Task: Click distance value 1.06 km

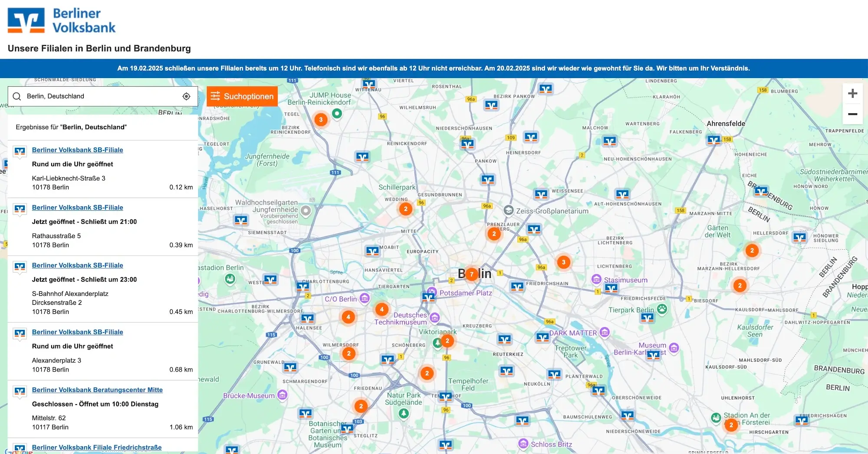Action: 181,427
